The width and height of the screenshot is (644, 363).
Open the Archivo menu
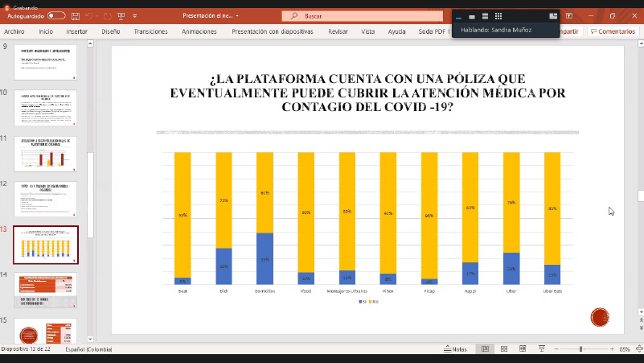coord(14,31)
